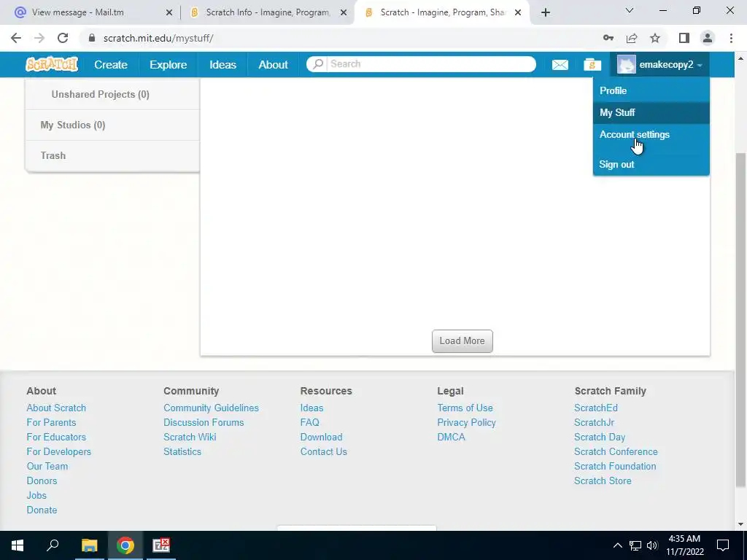Open the notifications action center

coord(723,545)
